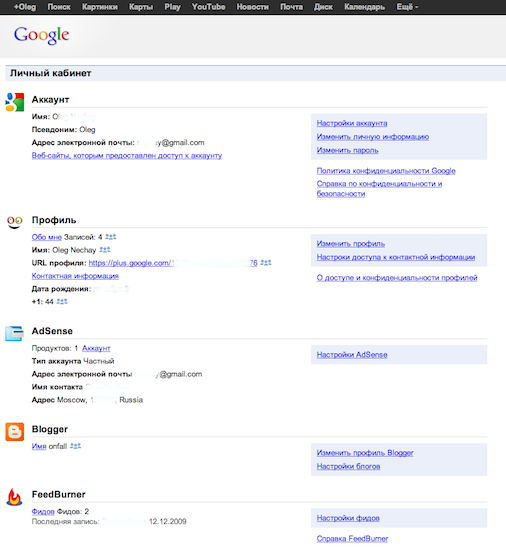This screenshot has height=550, width=506.
Task: Open FeedBurner Фидов link
Action: coord(43,511)
